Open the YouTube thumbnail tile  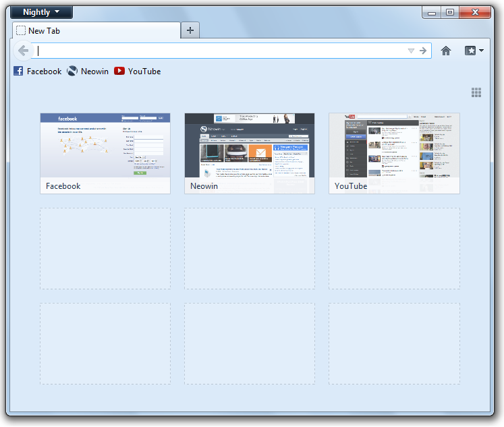tap(394, 154)
